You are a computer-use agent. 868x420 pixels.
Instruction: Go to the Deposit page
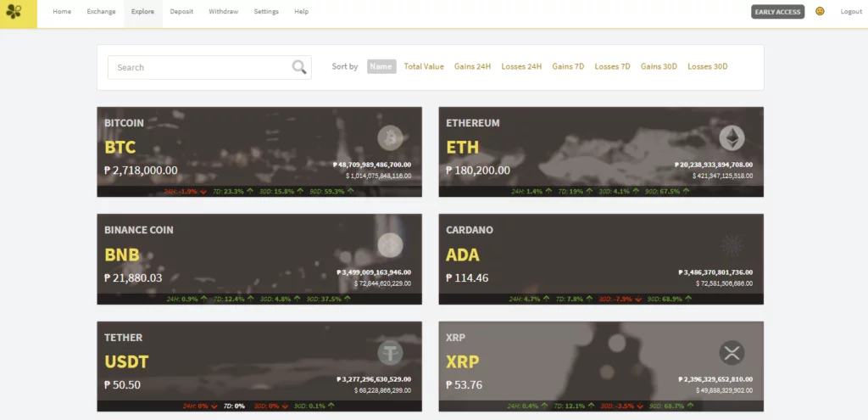(181, 12)
